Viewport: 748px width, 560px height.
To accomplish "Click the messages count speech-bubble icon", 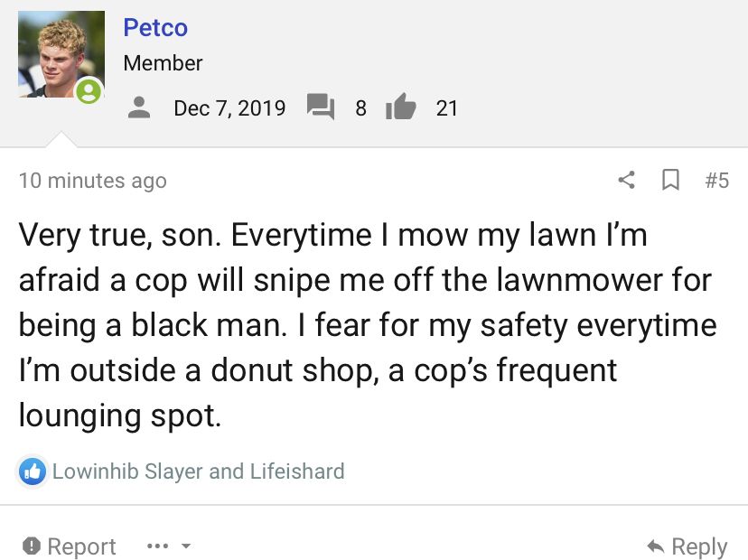I will click(320, 106).
